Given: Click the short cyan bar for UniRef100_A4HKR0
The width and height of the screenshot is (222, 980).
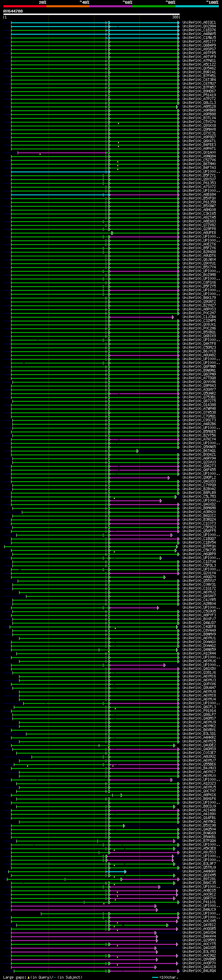Looking at the screenshot, I should click(x=116, y=872).
